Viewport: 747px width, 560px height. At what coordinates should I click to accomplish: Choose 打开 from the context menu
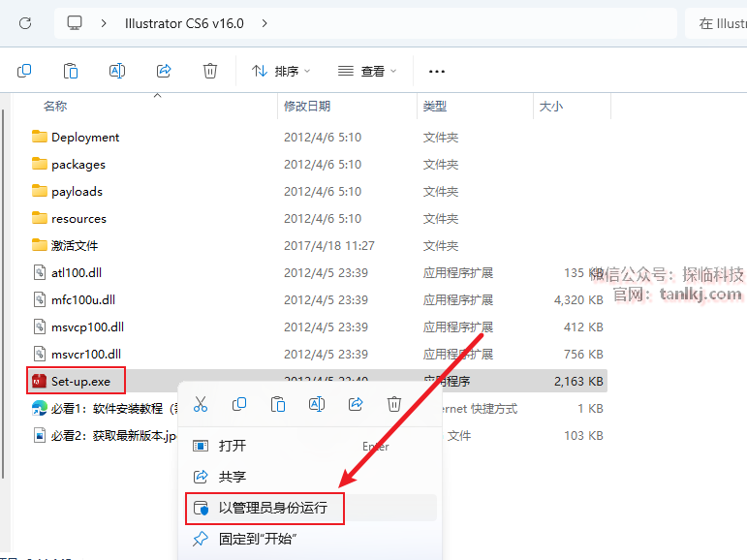click(310, 446)
